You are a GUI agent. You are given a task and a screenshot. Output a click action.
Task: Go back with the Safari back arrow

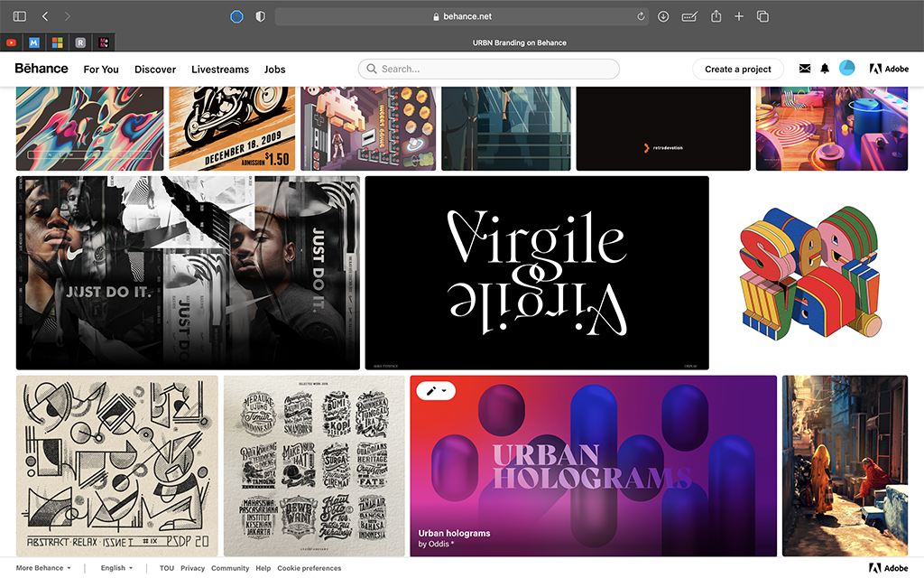click(x=45, y=16)
